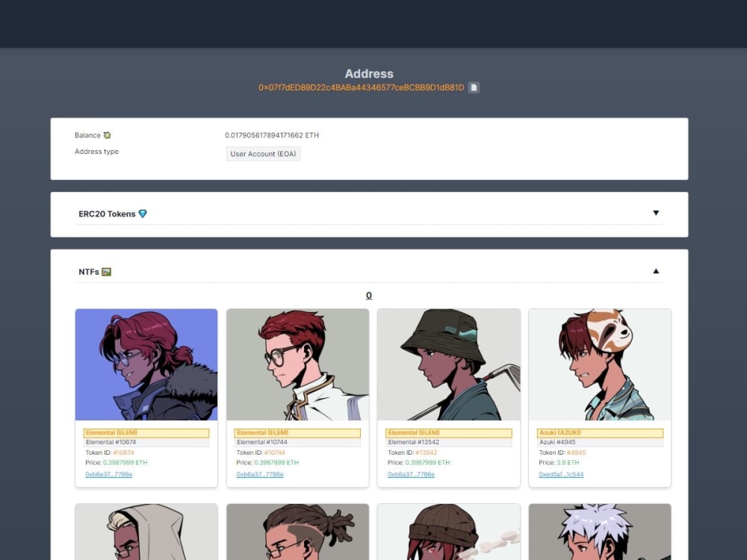Viewport: 747px width, 560px height.
Task: Click the Elemental #10744 name text
Action: [262, 442]
